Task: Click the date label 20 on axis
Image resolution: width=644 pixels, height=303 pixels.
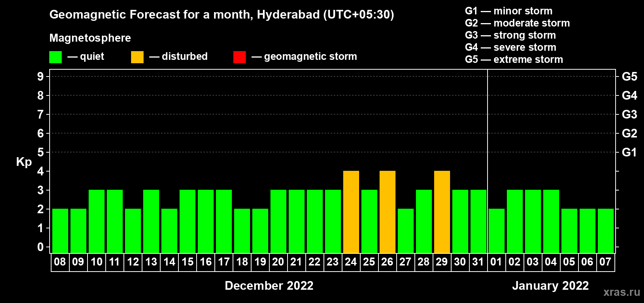Action: tap(278, 262)
